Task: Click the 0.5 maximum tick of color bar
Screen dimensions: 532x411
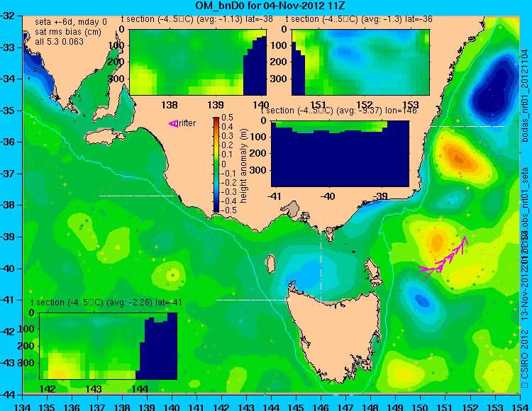Action: 227,118
